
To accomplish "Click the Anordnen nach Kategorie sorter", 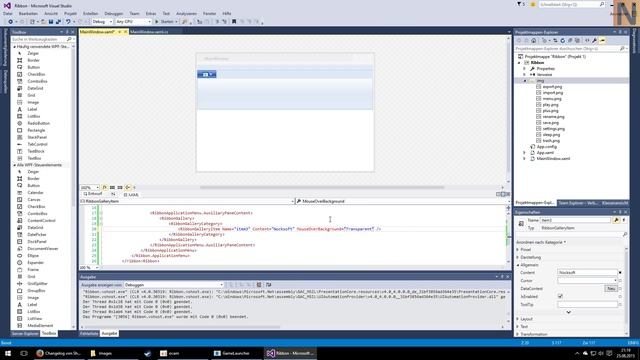I will click(x=541, y=242).
